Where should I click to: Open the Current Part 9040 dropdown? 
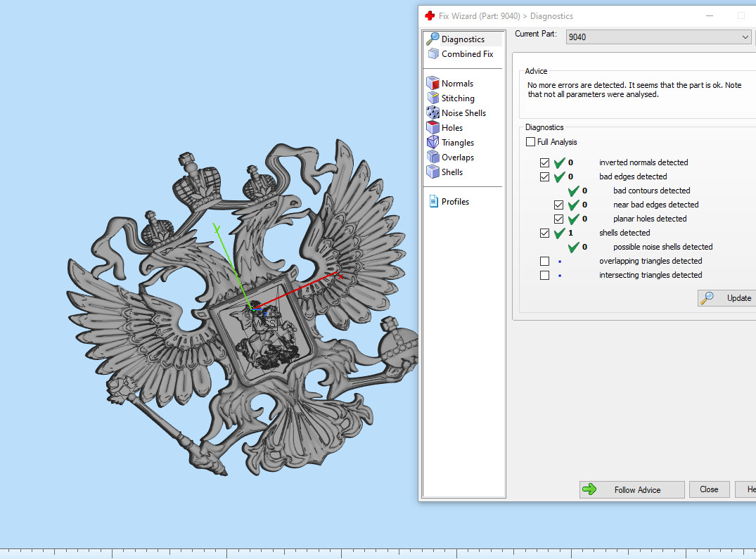659,37
